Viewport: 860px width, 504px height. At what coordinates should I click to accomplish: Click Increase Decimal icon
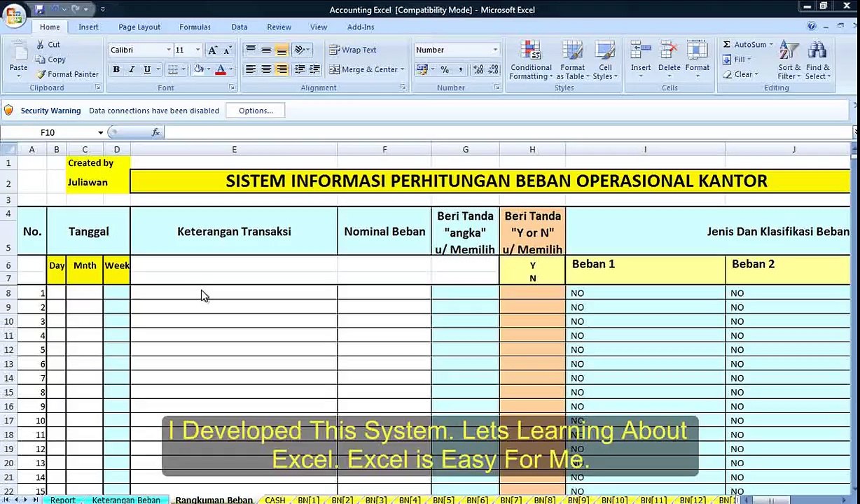[478, 69]
